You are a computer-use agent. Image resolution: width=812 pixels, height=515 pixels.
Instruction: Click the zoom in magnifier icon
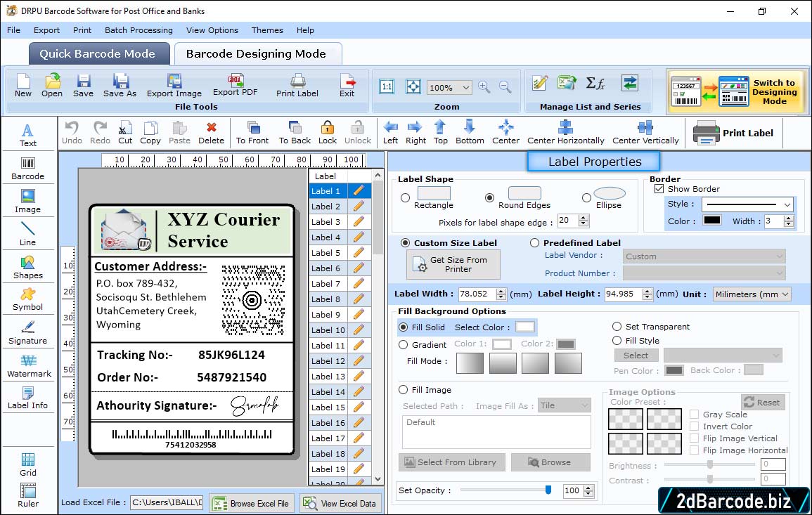pos(484,86)
